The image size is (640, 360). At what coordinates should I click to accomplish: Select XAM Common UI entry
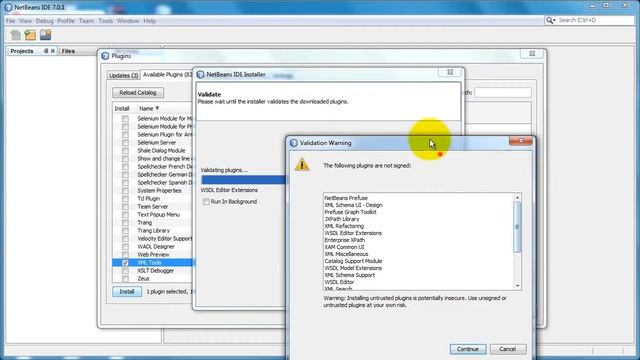[344, 247]
